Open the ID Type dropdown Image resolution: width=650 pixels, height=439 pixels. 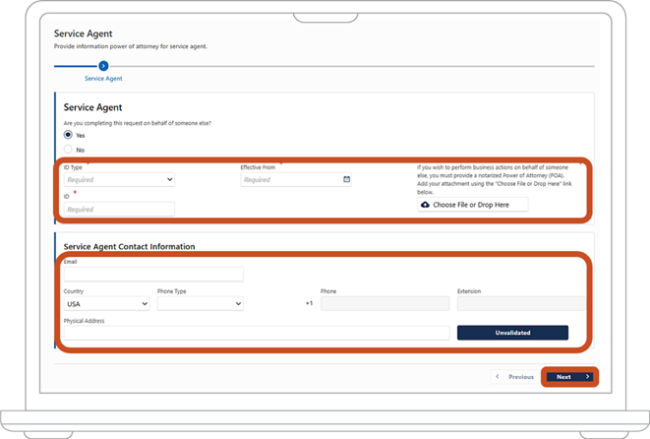click(119, 179)
